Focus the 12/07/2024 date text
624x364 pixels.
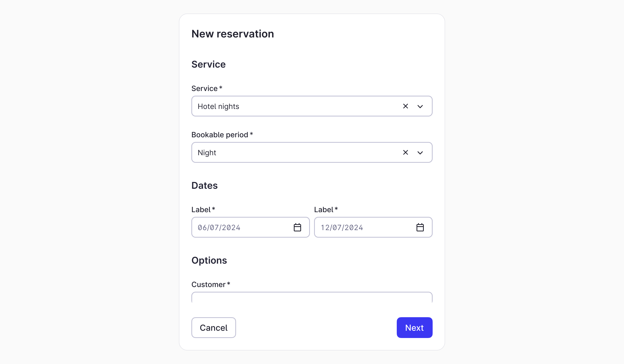coord(342,227)
